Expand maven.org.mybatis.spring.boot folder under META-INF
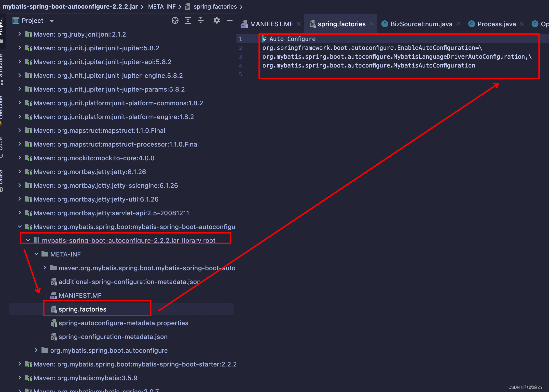The height and width of the screenshot is (392, 549). [x=45, y=268]
